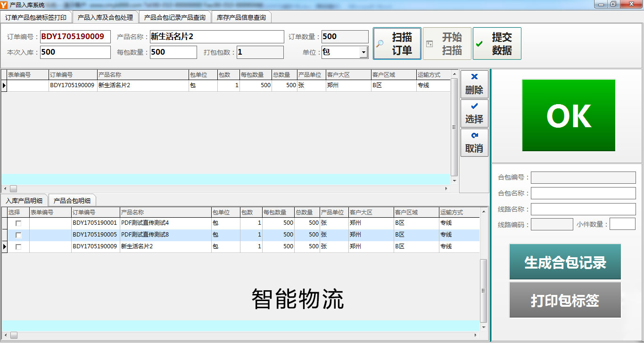Tick the checkbox for order BDY1705190005

click(x=18, y=235)
